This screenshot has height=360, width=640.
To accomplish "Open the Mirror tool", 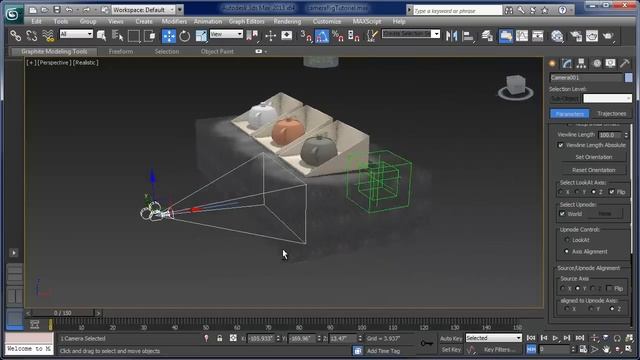I will tap(451, 36).
